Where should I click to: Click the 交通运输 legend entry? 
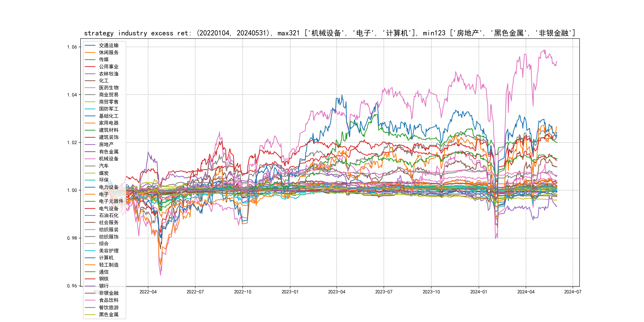[109, 46]
